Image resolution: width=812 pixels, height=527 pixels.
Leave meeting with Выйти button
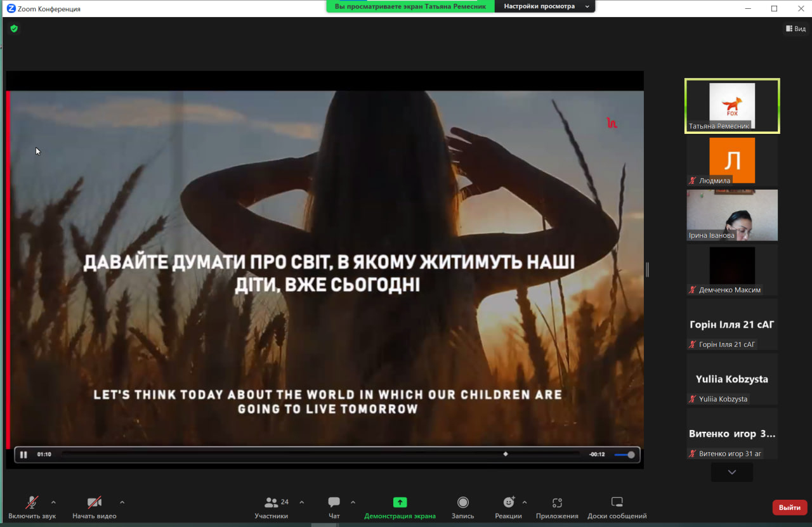790,507
